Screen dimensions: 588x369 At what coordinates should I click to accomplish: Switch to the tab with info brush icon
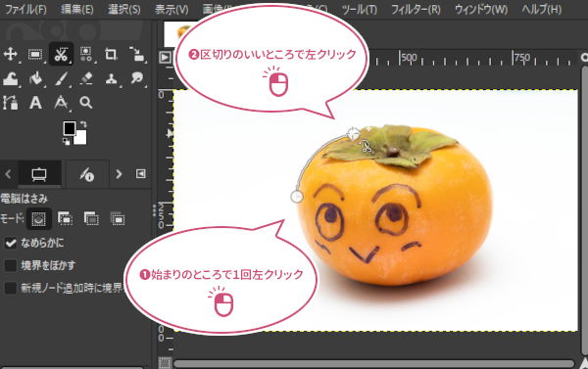tap(87, 174)
